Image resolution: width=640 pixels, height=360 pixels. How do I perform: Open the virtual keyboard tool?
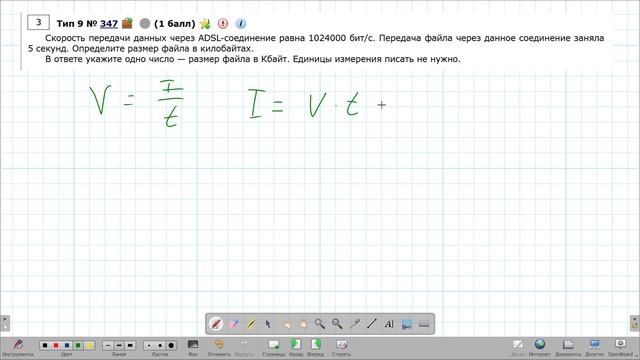[x=424, y=324]
